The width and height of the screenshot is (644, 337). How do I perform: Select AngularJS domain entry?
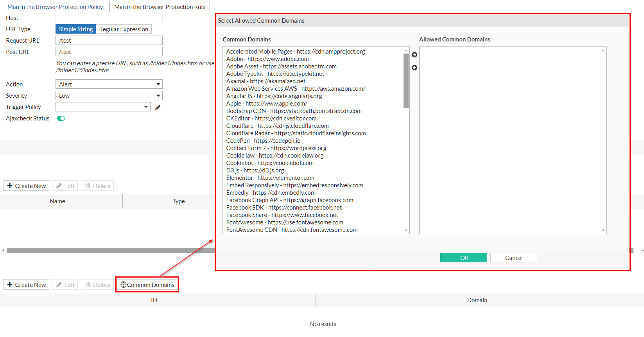click(274, 96)
